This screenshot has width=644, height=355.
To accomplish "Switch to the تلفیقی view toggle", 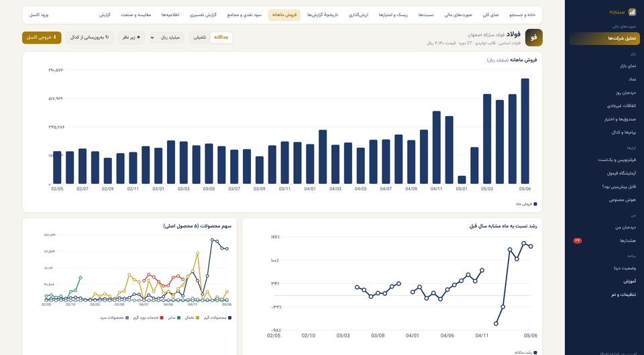I will (x=200, y=38).
